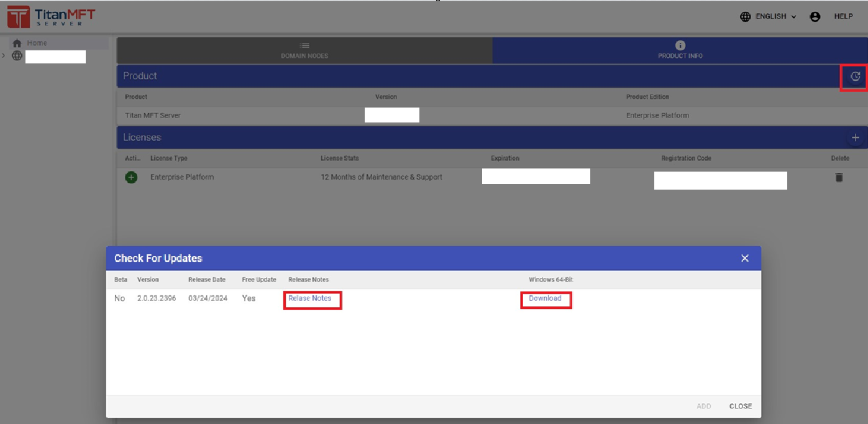868x424 pixels.
Task: Click the Home icon in sidebar
Action: click(17, 43)
